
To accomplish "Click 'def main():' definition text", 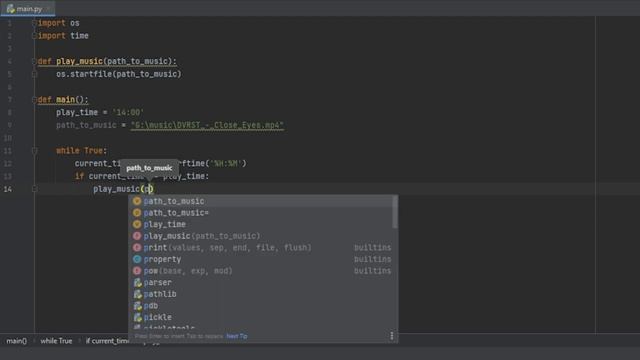I will (x=63, y=100).
